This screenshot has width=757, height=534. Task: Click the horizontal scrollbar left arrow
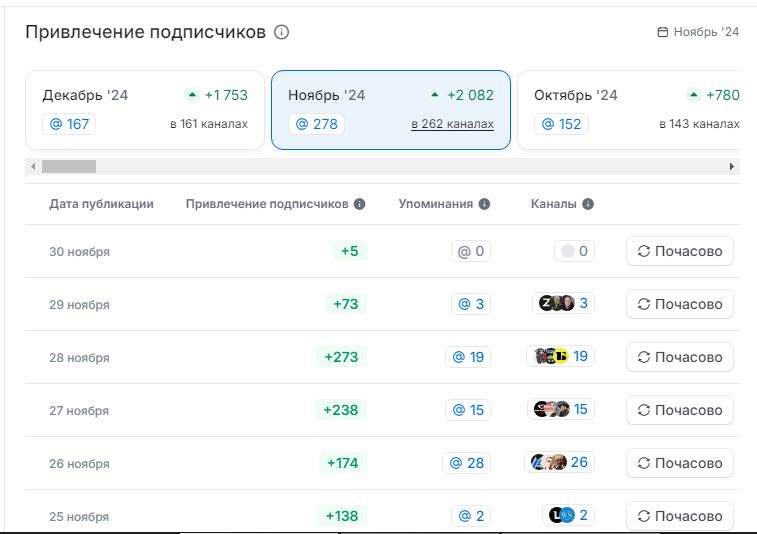click(33, 166)
